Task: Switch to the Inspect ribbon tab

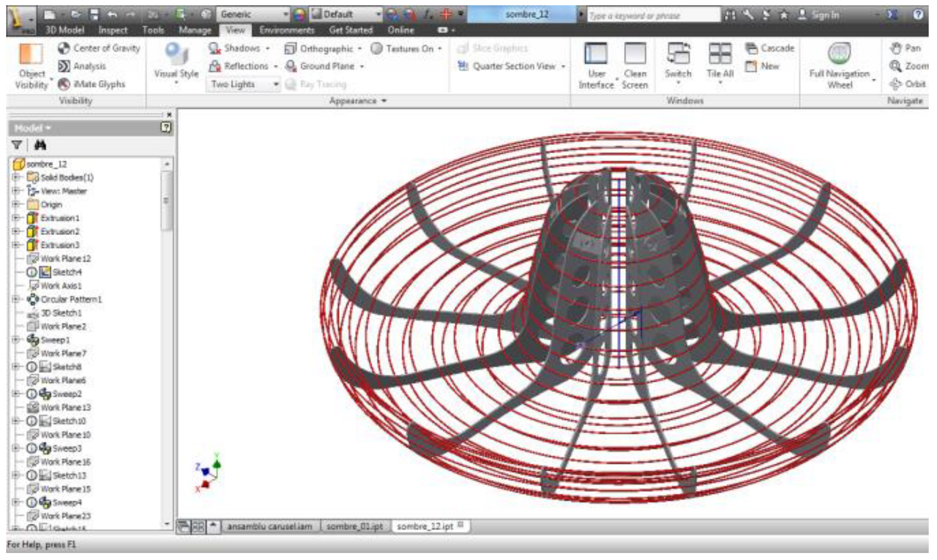Action: point(112,30)
